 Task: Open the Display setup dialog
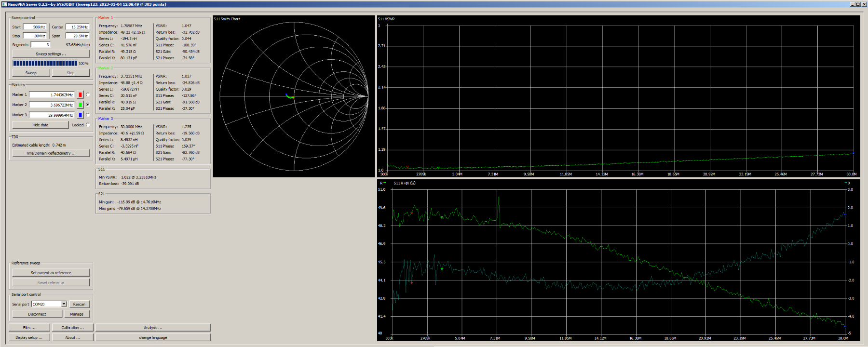29,337
